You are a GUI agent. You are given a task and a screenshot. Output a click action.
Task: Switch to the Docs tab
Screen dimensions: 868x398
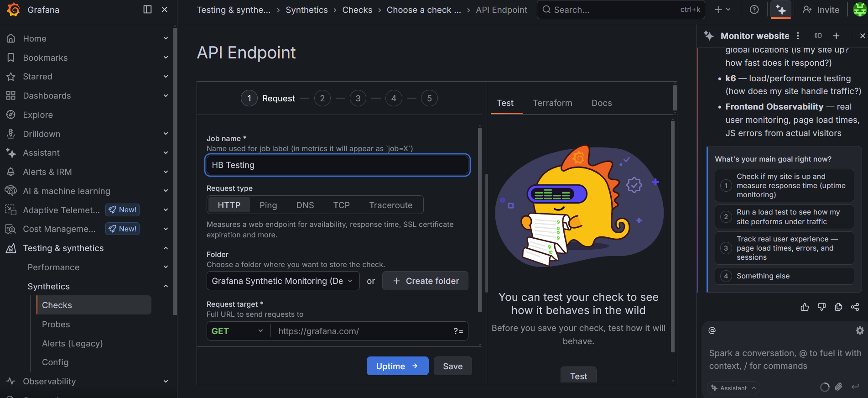pos(602,103)
